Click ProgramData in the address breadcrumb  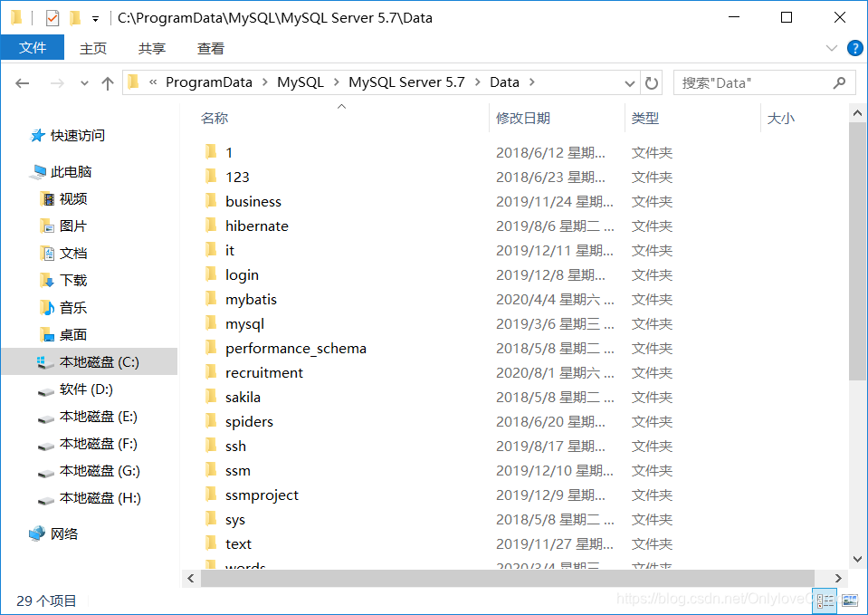tap(209, 82)
